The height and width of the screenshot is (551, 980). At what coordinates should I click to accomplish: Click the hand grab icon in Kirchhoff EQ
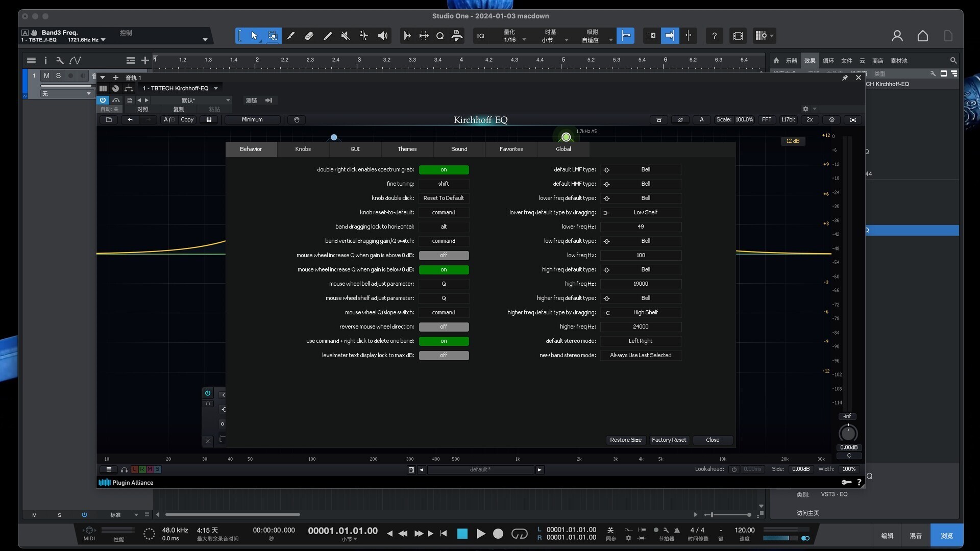(297, 120)
